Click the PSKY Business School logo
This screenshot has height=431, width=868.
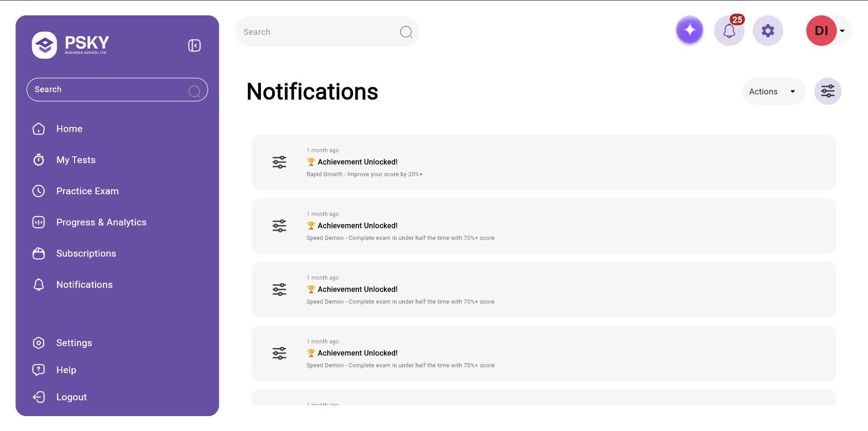(71, 45)
